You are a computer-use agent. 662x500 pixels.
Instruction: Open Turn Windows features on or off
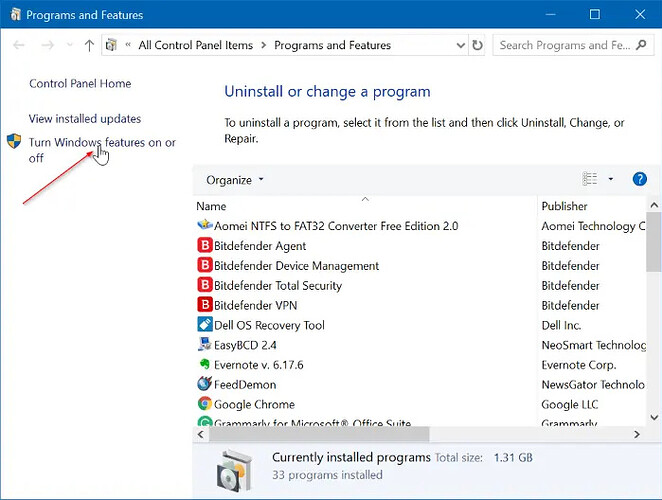102,150
